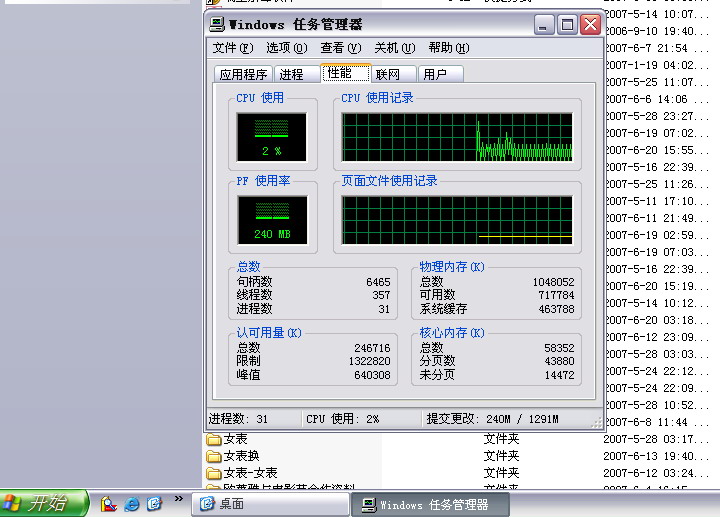
Task: Click the 女表换 folder name
Action: tap(242, 456)
